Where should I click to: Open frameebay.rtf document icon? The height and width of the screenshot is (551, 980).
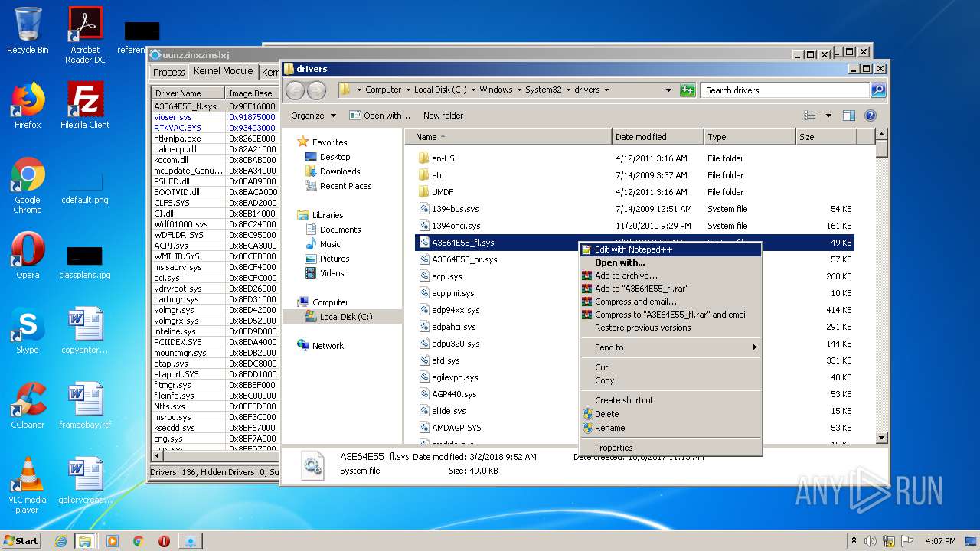pyautogui.click(x=85, y=406)
